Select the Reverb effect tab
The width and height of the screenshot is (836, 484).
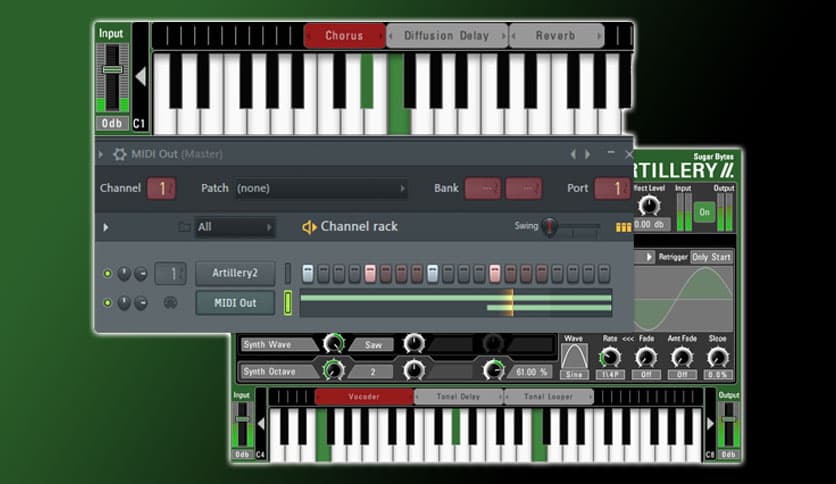pos(556,36)
